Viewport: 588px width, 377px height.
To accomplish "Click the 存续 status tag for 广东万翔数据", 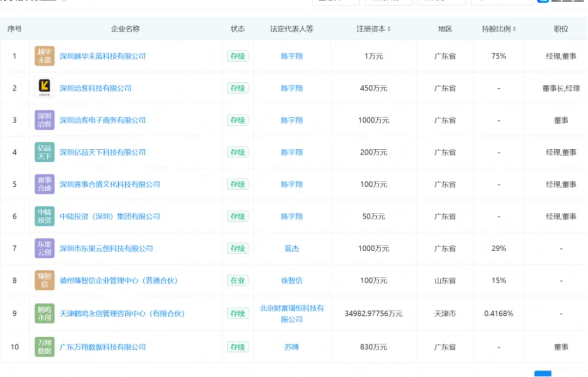I will click(x=238, y=347).
